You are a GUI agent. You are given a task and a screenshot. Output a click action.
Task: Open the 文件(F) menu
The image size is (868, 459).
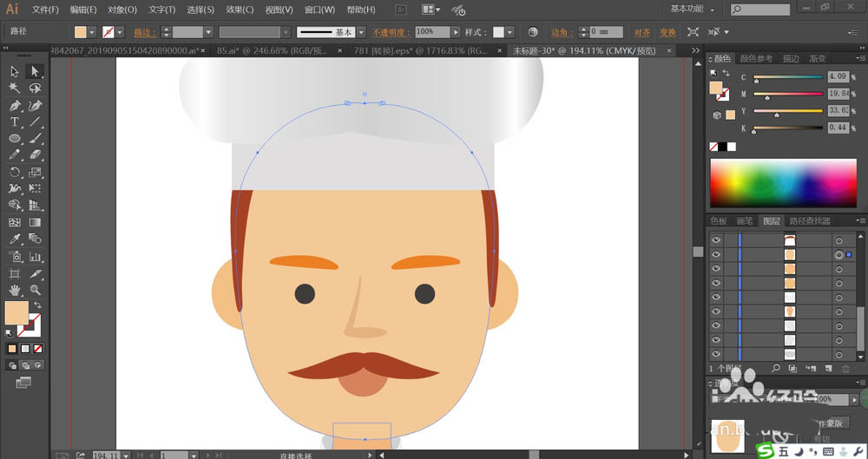[45, 10]
